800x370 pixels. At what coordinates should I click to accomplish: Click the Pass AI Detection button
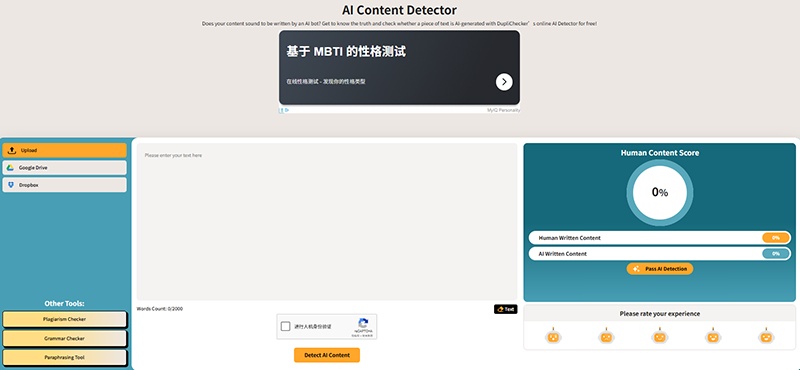[x=660, y=269]
